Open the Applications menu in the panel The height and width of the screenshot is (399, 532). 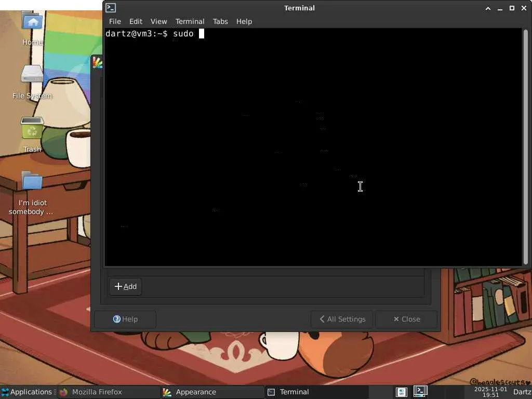coord(28,392)
